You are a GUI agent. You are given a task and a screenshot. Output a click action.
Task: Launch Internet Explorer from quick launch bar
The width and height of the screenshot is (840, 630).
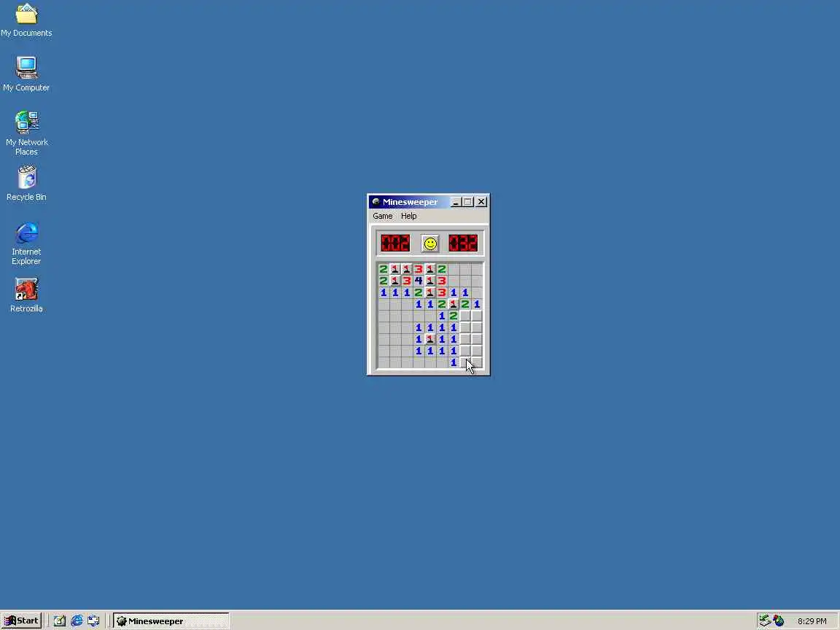[77, 621]
